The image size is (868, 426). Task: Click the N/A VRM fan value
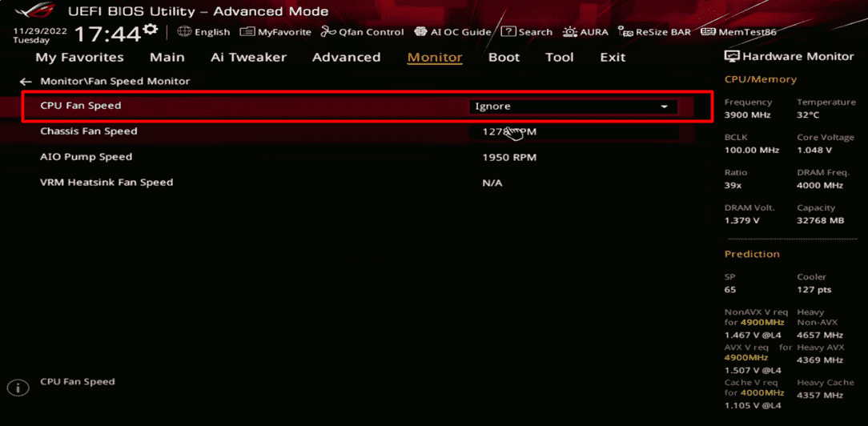click(x=492, y=183)
